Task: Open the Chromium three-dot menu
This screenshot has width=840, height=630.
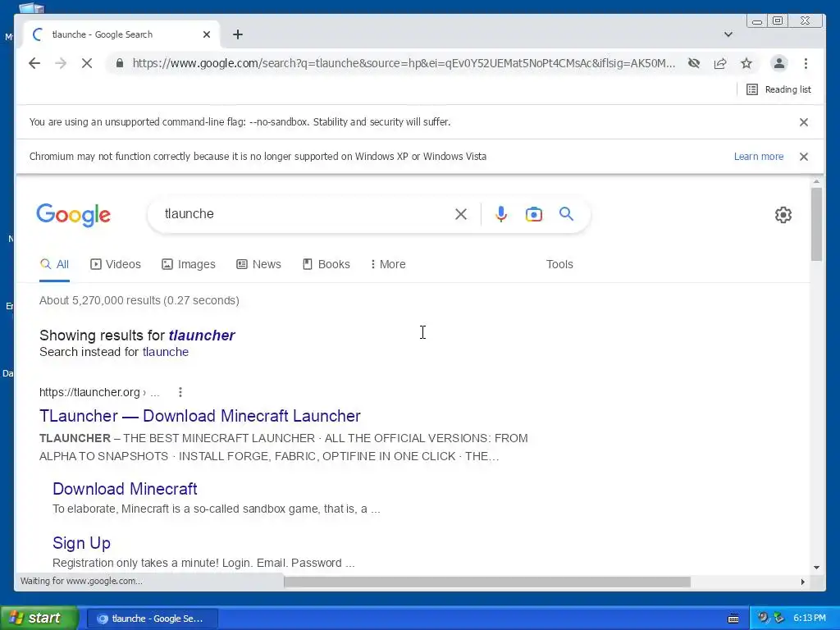Action: [x=806, y=63]
